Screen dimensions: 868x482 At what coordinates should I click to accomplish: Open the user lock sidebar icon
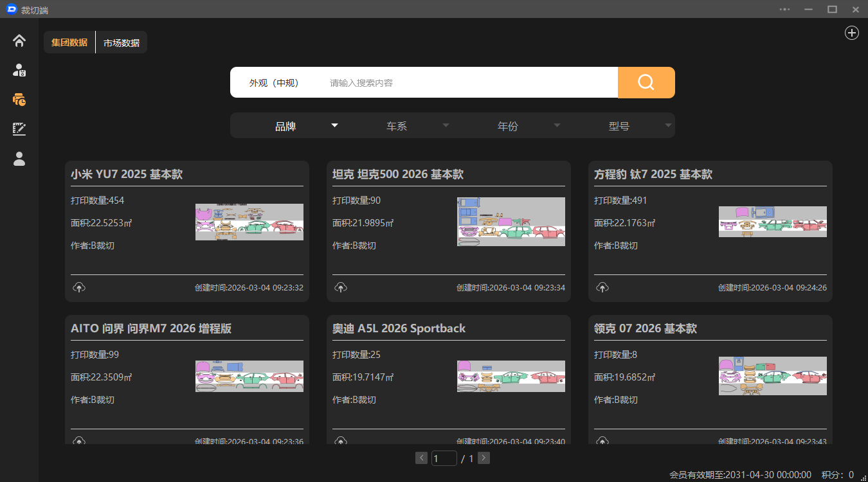pyautogui.click(x=19, y=70)
